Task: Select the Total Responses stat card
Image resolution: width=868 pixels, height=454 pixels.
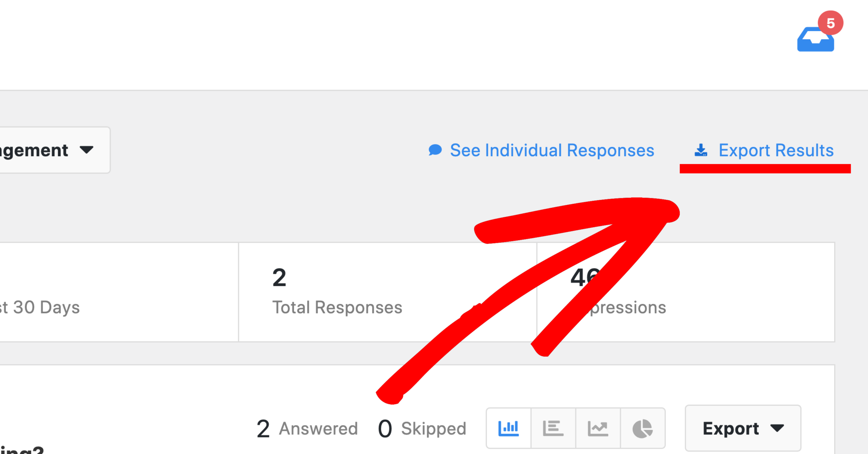Action: pos(388,292)
